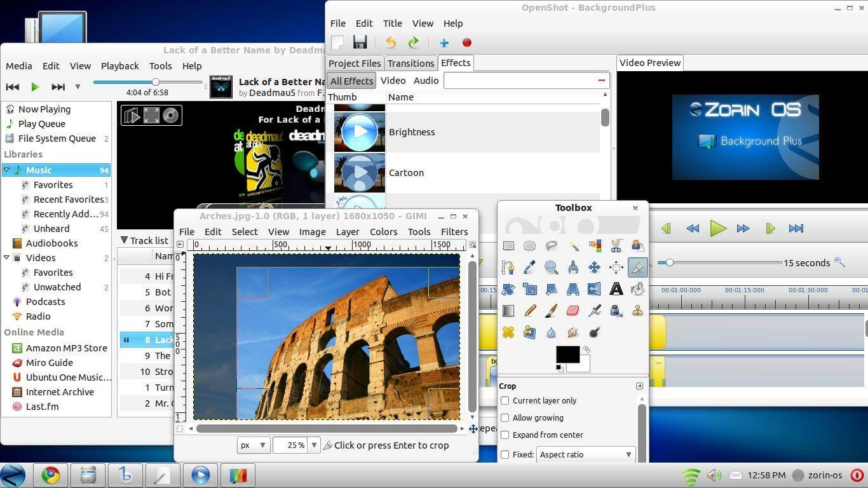Select the Heal bandage tool
The image size is (868, 488).
click(x=508, y=332)
